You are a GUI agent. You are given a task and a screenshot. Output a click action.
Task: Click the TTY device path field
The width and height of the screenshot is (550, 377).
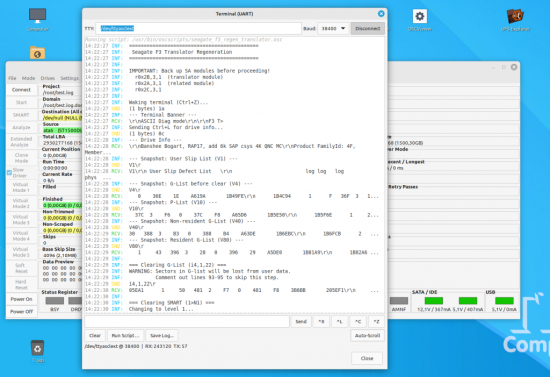click(198, 28)
